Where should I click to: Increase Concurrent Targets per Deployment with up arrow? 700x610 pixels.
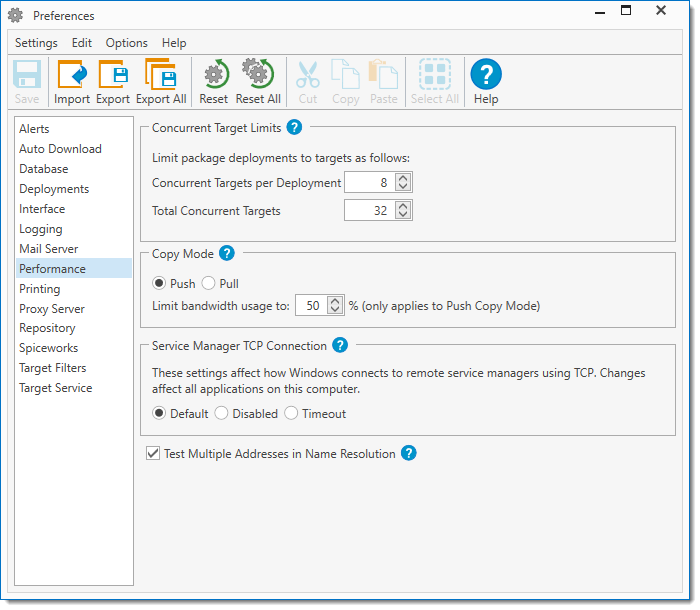coord(402,178)
